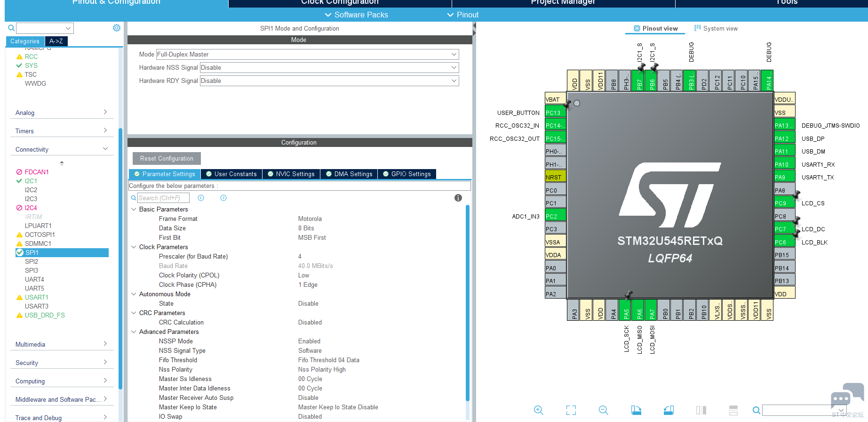Click pin PC13 on the chip

(555, 113)
